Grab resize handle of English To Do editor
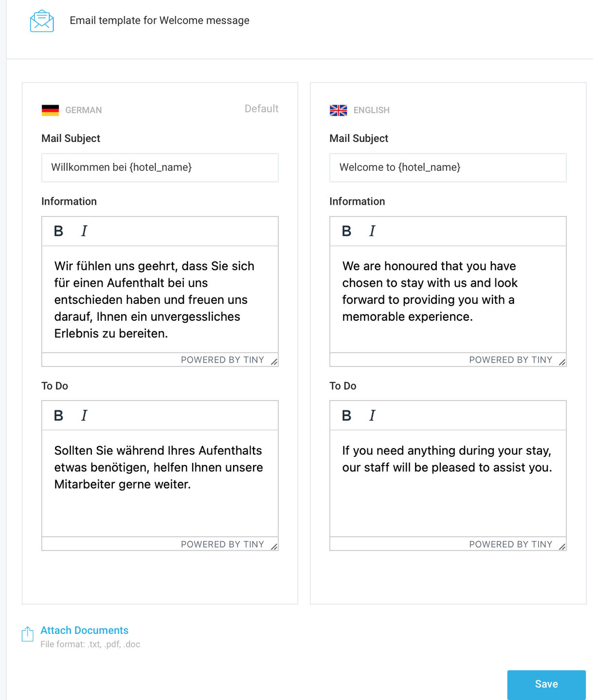 (x=562, y=546)
